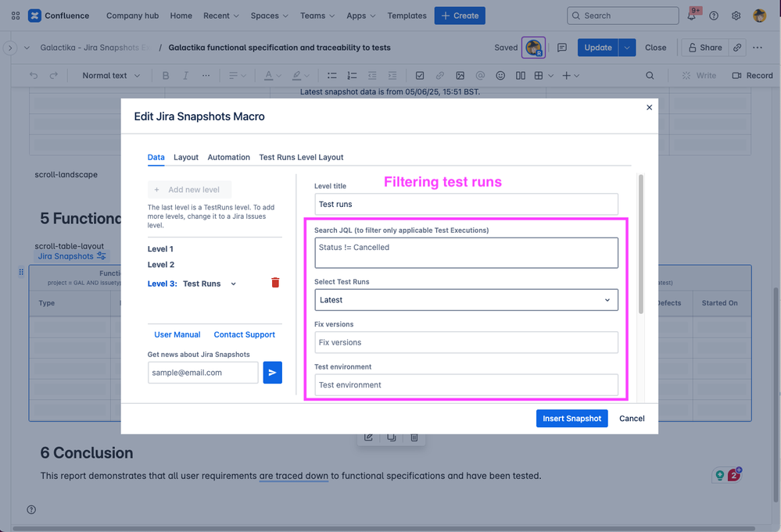Insert a numbered list

coord(352,76)
